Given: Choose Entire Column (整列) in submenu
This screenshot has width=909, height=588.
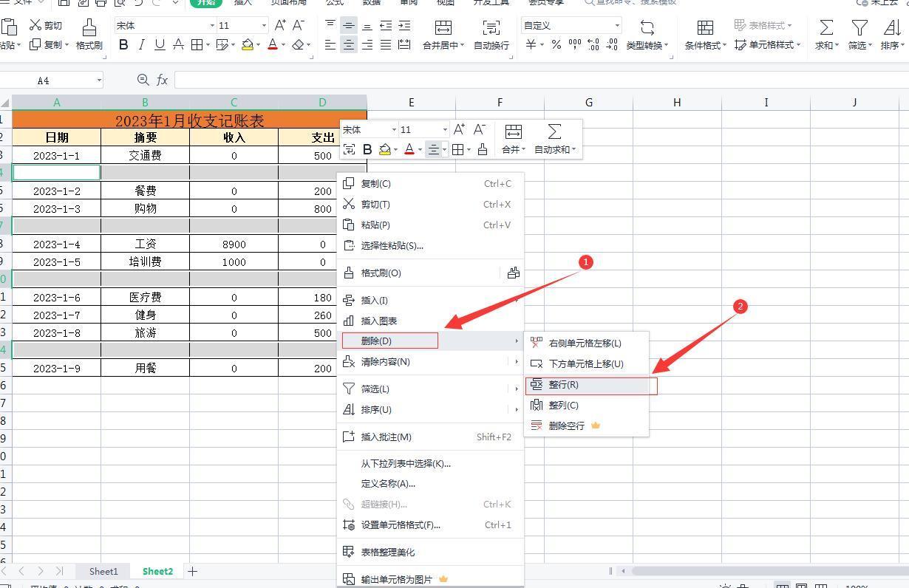Looking at the screenshot, I should 587,406.
